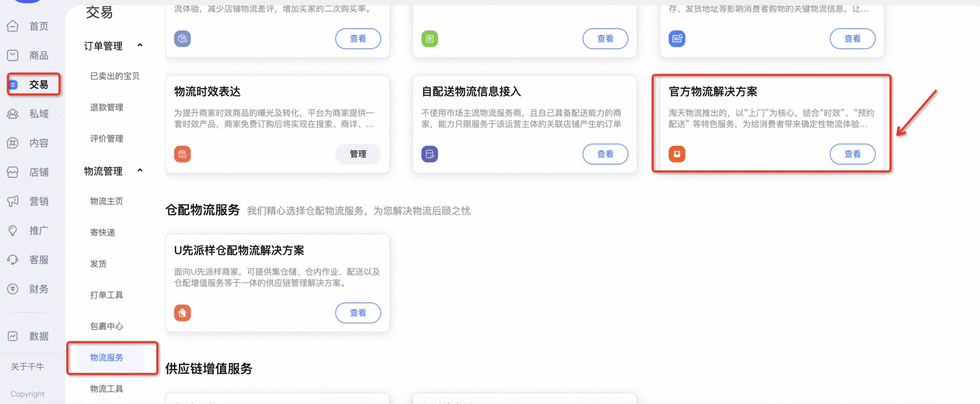Click 查看 on 自配送物流信息接入 card
This screenshot has height=404, width=980.
[605, 154]
